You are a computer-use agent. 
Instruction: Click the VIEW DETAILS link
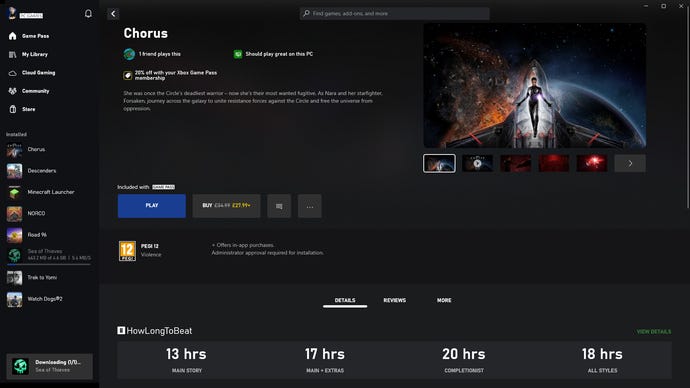click(653, 332)
